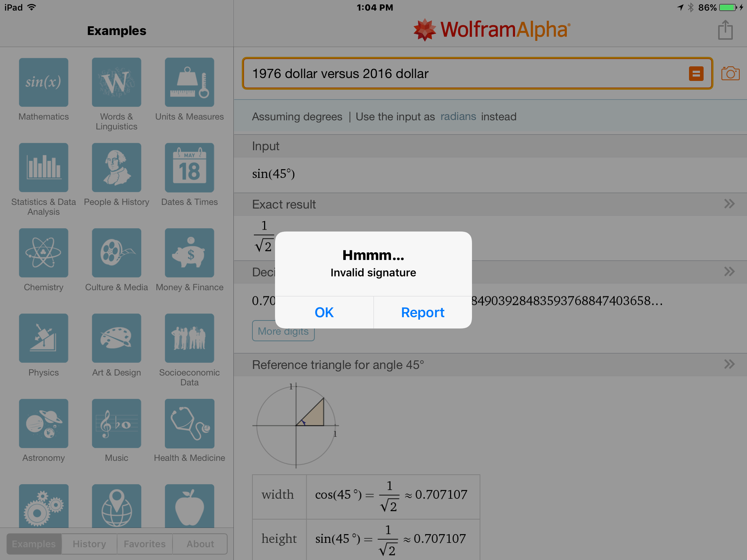Screen dimensions: 747x560
Task: Tap the WolframAlpha logo
Action: (x=492, y=30)
